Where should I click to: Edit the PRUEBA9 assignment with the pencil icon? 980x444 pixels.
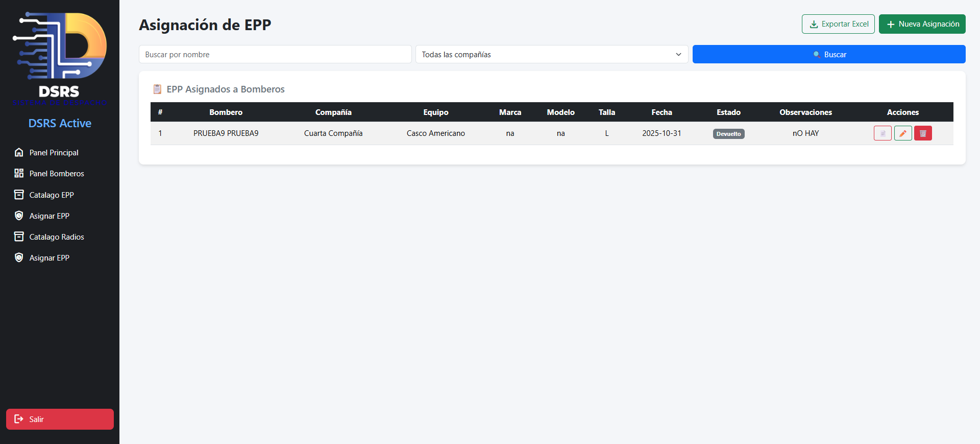pyautogui.click(x=902, y=133)
